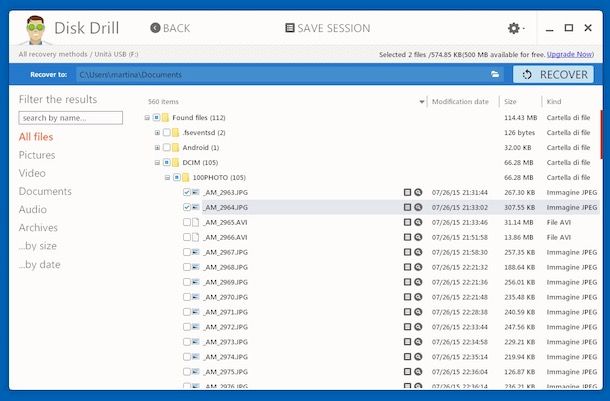
Task: Toggle the Found files (112) checkbox
Action: (x=156, y=117)
